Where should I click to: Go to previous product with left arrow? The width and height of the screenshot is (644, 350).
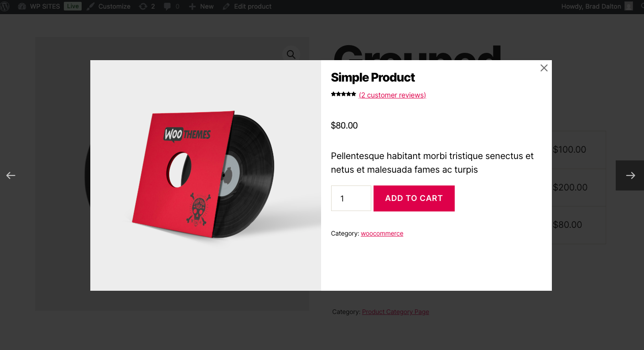[x=10, y=175]
